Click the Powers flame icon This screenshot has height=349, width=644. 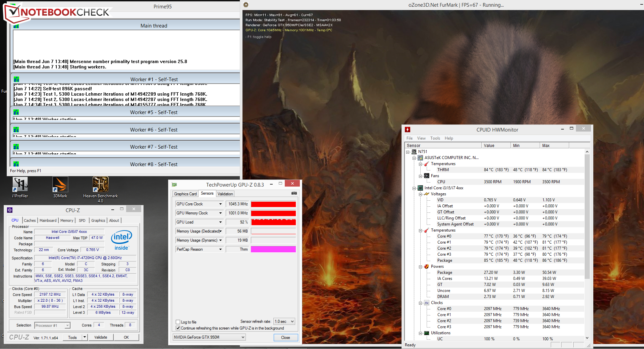(x=427, y=266)
